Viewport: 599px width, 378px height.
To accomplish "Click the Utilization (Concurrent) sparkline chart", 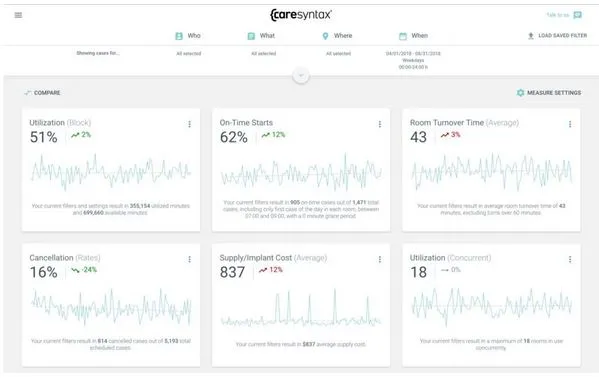I will [x=492, y=307].
